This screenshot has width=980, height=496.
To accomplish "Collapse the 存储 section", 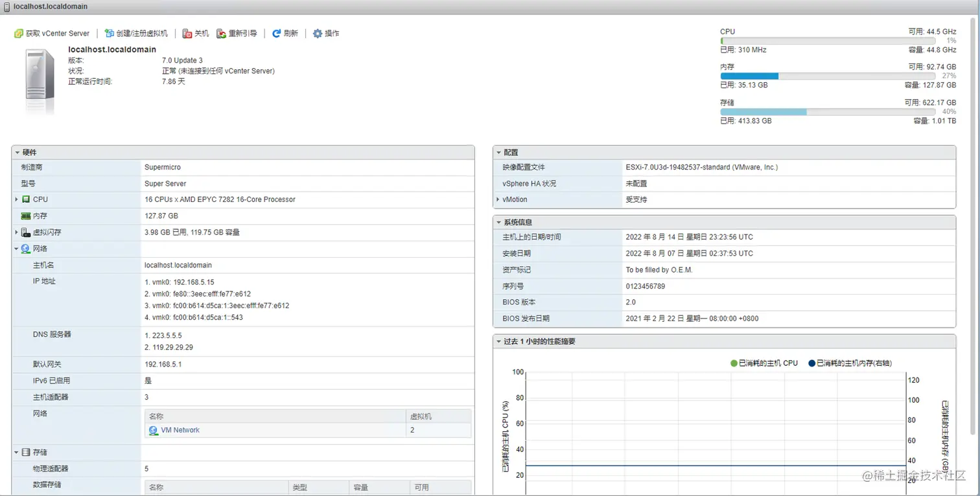I will pyautogui.click(x=16, y=452).
